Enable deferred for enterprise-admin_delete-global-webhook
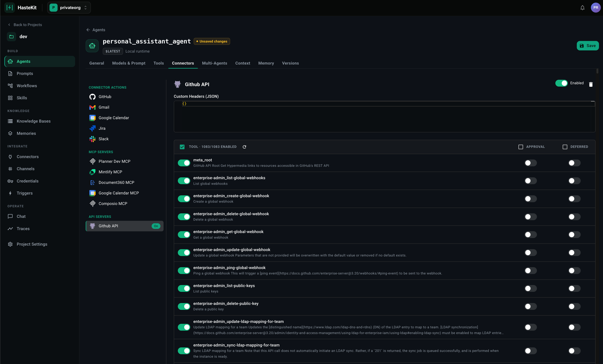The image size is (603, 364). pyautogui.click(x=574, y=217)
